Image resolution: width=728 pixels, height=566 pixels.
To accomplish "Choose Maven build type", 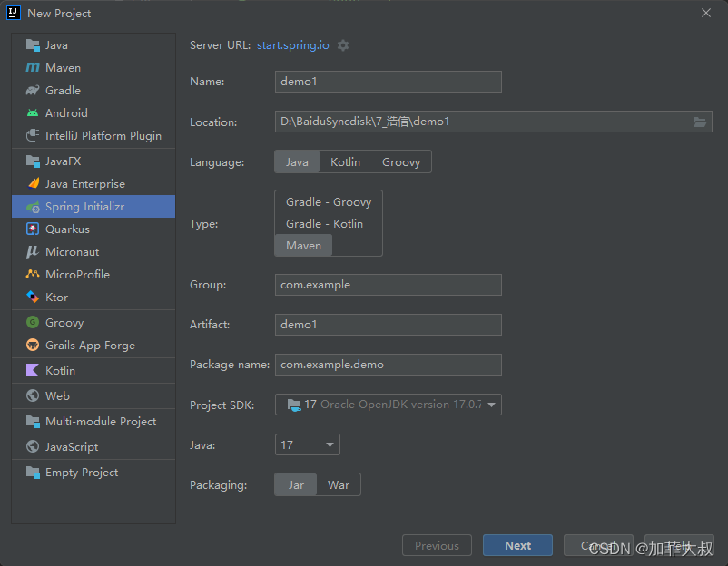I will point(303,246).
